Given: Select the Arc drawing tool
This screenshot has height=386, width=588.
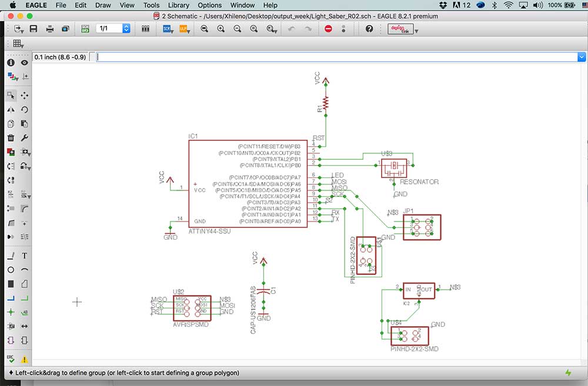Looking at the screenshot, I should (x=24, y=270).
